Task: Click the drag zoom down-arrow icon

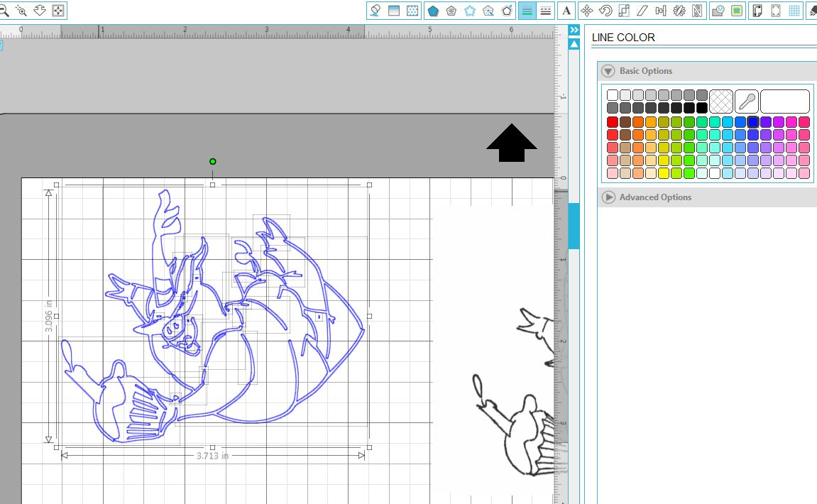Action: click(x=40, y=11)
